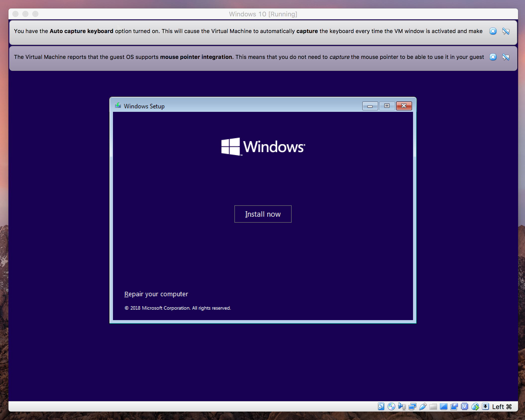Click the yellow minimize button of VM window

(x=25, y=14)
